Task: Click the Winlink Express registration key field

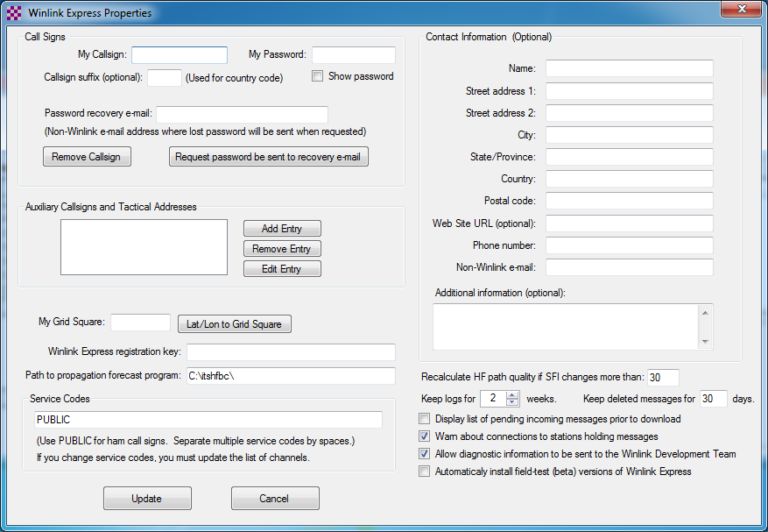Action: pos(291,352)
